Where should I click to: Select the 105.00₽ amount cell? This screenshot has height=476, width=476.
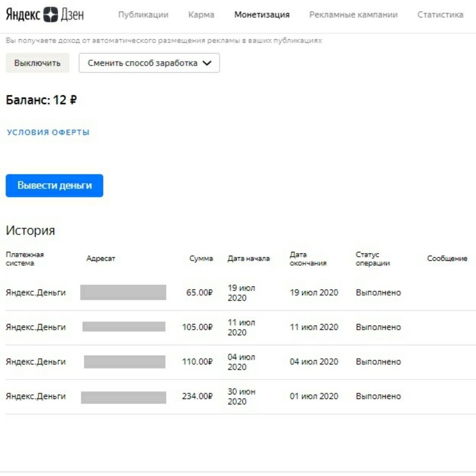tap(197, 327)
